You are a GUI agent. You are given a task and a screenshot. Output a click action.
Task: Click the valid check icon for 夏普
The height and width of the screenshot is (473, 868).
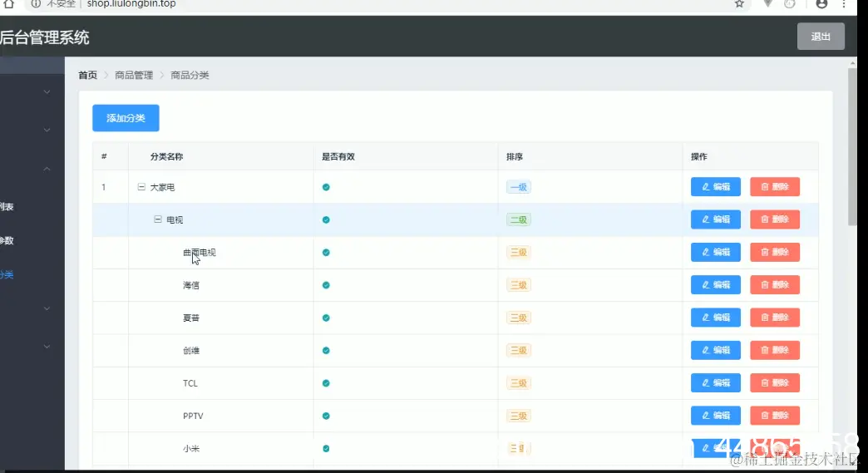pos(326,318)
